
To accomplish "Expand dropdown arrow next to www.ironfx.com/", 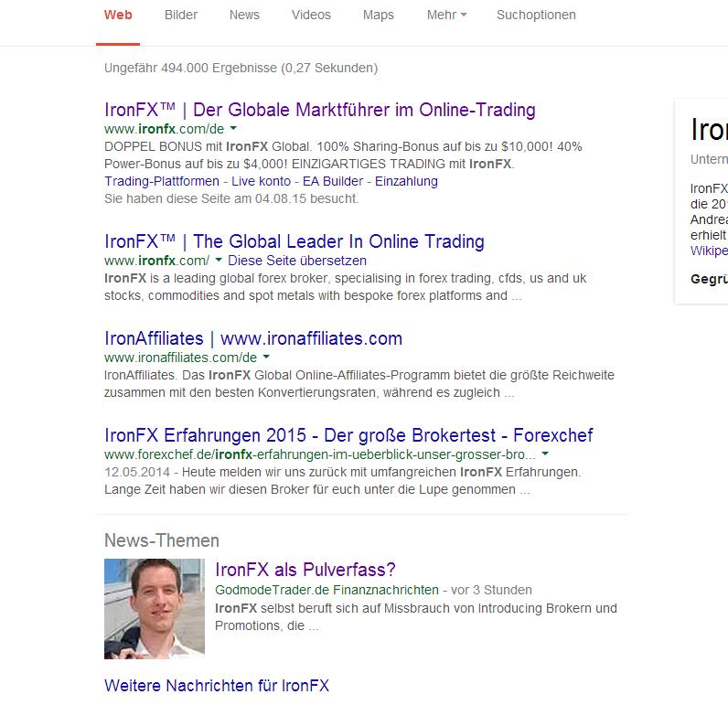I will 219,260.
